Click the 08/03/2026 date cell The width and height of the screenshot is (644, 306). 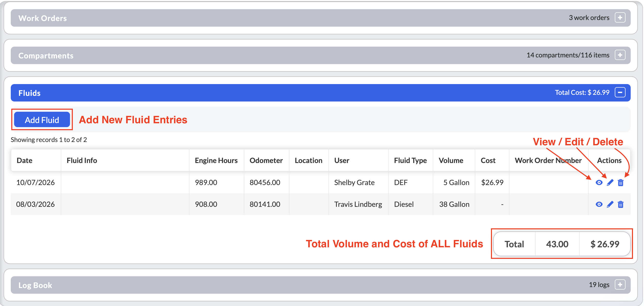click(35, 204)
